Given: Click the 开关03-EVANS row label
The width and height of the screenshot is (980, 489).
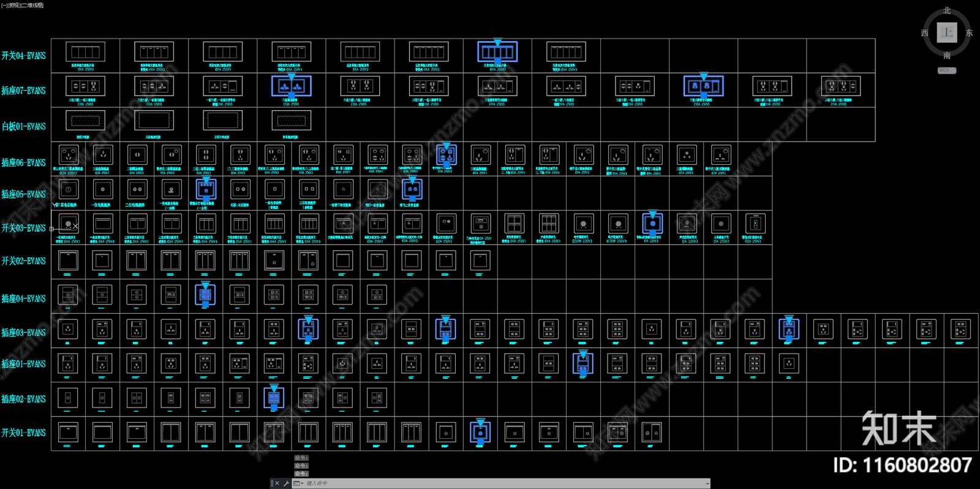Looking at the screenshot, I should [x=23, y=228].
